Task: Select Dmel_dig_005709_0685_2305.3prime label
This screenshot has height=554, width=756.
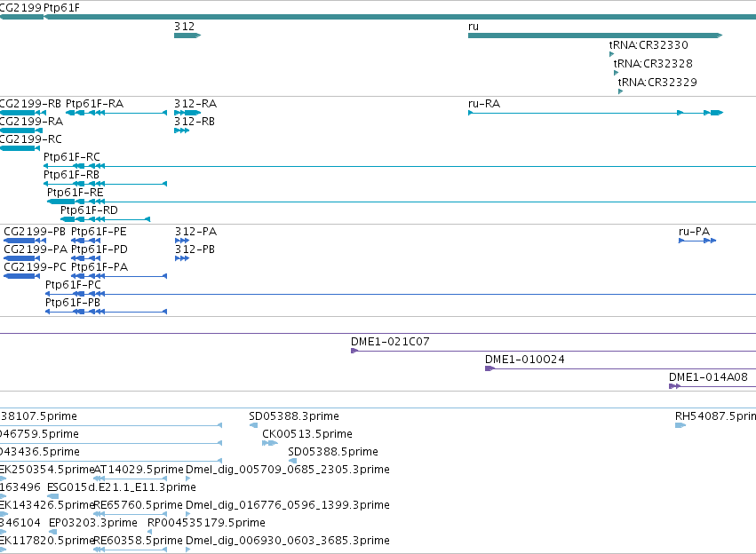Action: point(288,470)
